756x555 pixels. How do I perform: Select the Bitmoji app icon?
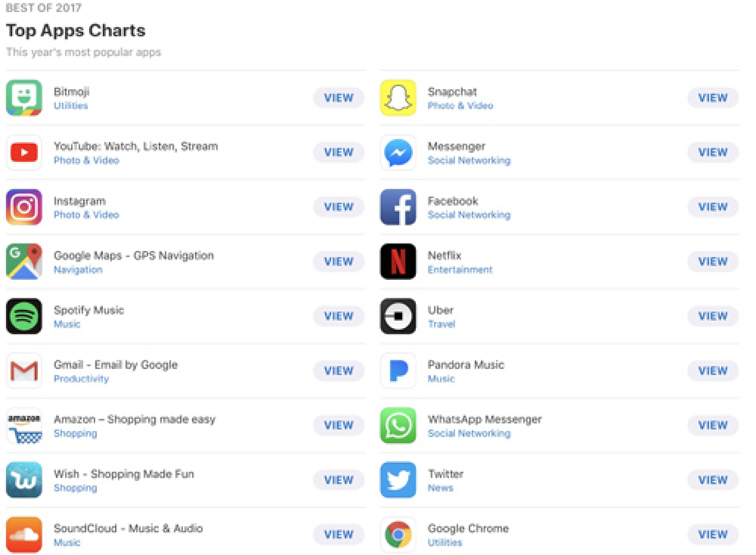click(24, 98)
